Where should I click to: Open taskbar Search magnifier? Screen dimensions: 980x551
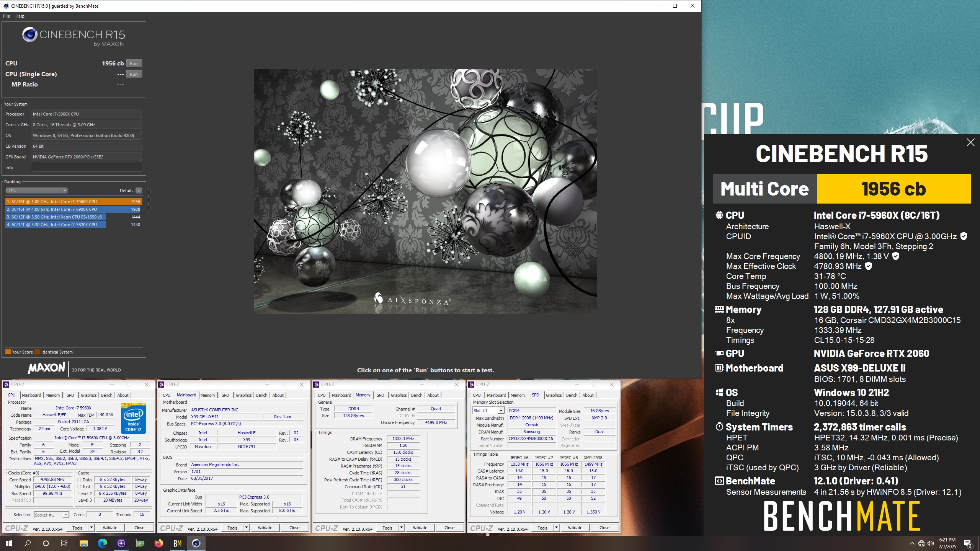tap(28, 543)
